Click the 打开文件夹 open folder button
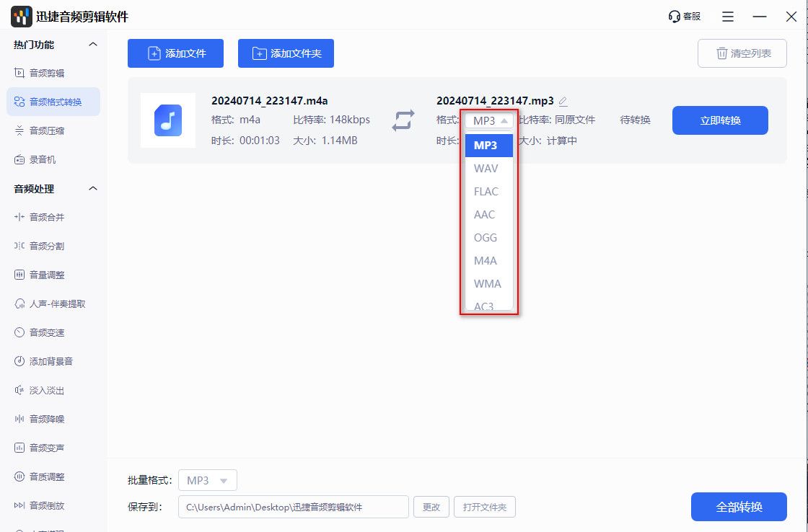 click(484, 507)
